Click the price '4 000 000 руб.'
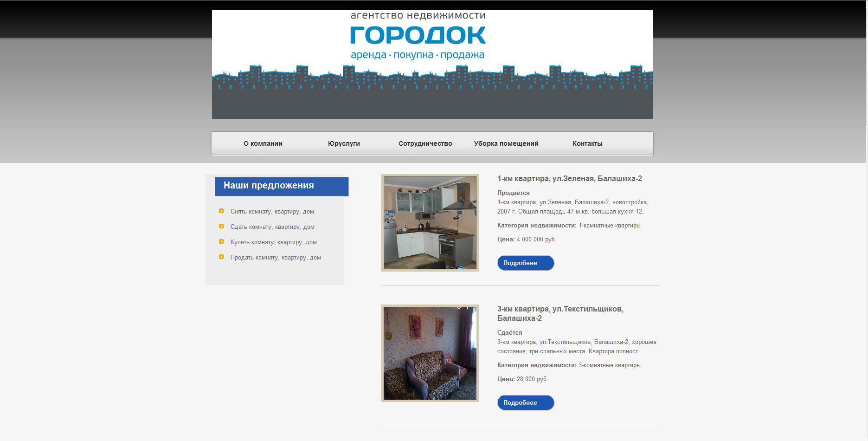 pos(536,240)
